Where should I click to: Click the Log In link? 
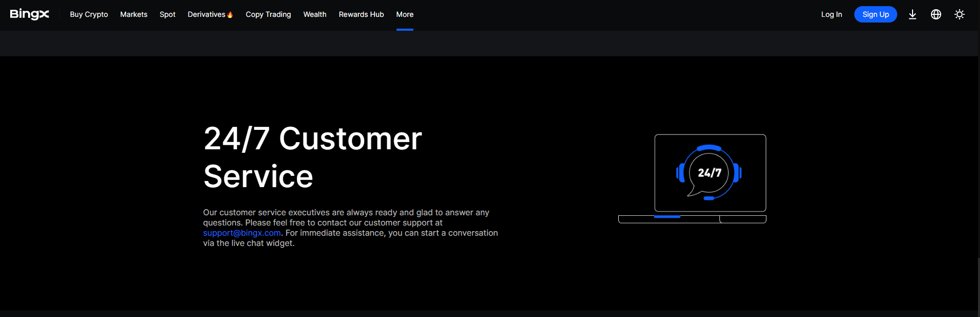point(831,14)
